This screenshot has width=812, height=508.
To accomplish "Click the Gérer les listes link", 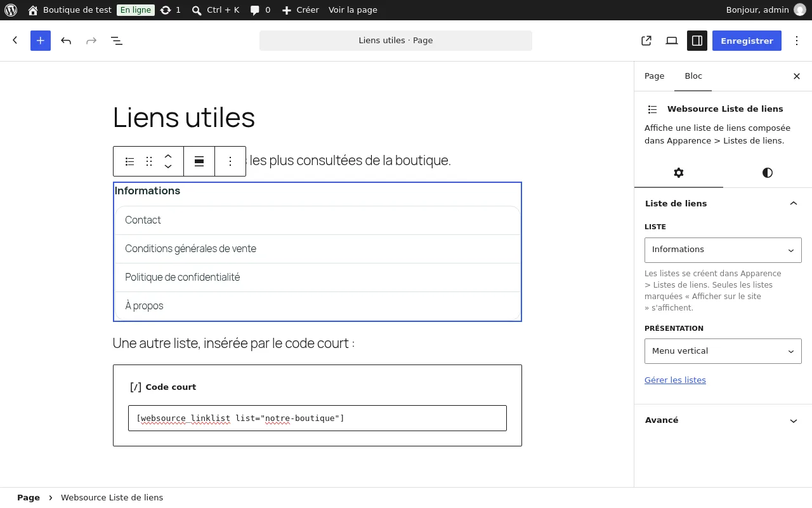I will pos(675,380).
